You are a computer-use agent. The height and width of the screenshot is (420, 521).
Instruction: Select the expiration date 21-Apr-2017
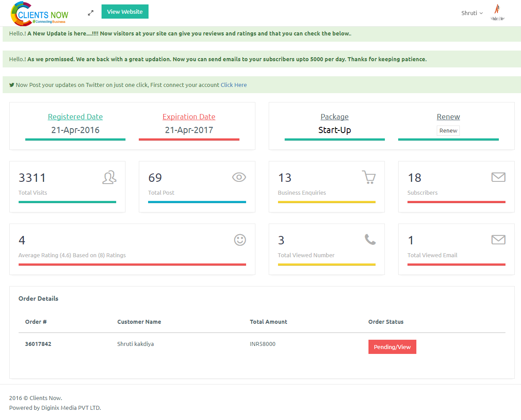pos(189,130)
